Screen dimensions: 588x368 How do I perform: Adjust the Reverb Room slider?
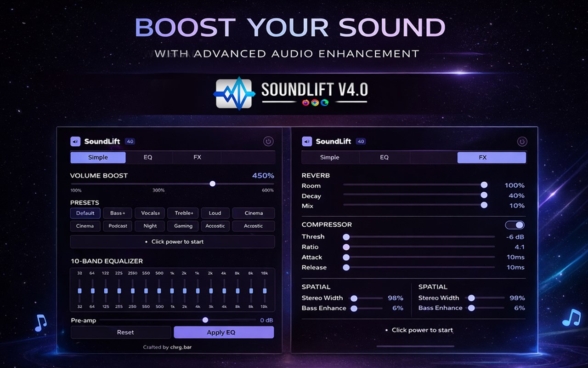tap(415, 185)
